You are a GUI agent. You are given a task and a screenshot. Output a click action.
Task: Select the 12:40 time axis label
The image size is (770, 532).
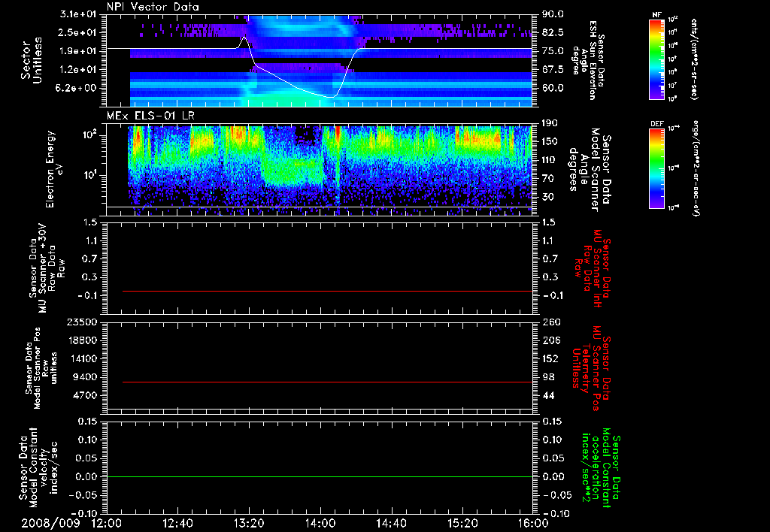(177, 523)
